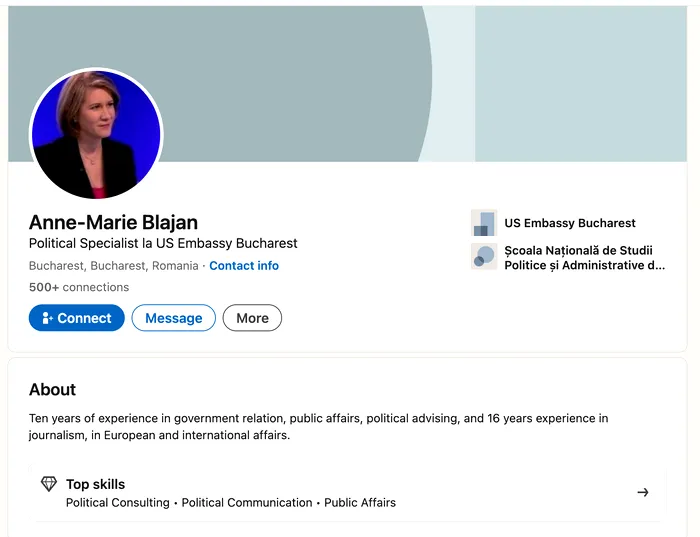The height and width of the screenshot is (537, 700).
Task: Open the Contact info link
Action: [x=244, y=266]
